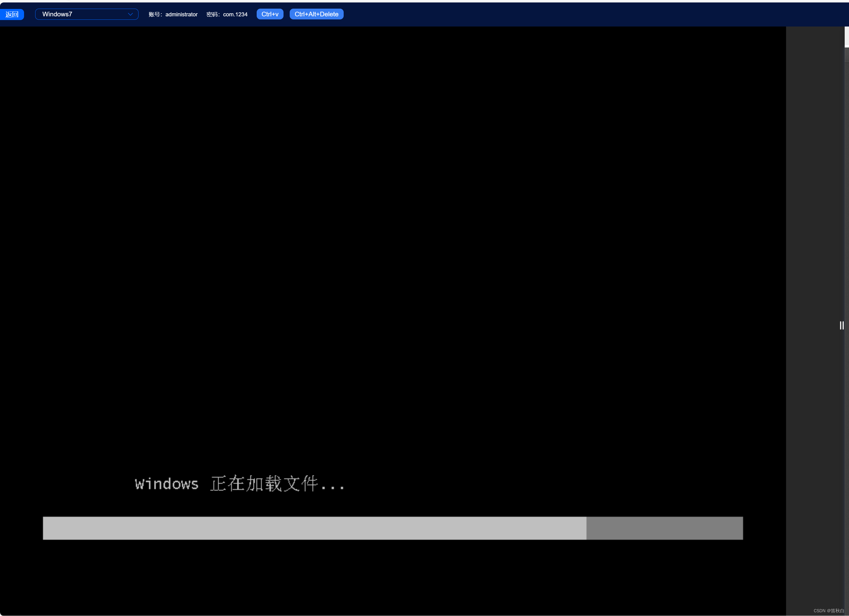Click the dropdown chevron arrow beside Windows7

click(130, 14)
